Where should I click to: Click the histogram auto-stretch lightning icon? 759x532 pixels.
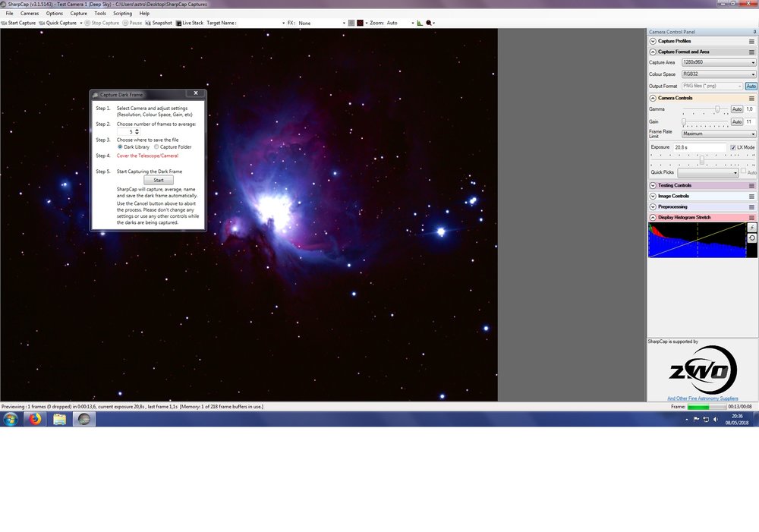[752, 228]
